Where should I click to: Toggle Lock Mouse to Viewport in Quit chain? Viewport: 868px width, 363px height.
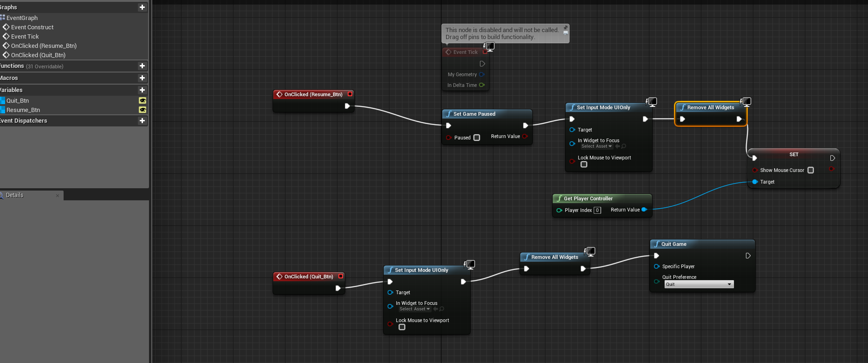coord(402,327)
